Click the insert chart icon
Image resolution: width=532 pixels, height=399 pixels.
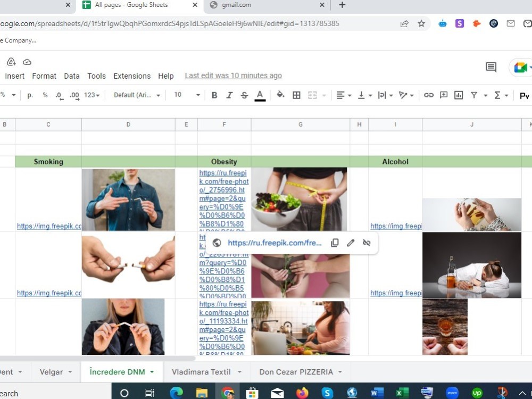click(459, 95)
